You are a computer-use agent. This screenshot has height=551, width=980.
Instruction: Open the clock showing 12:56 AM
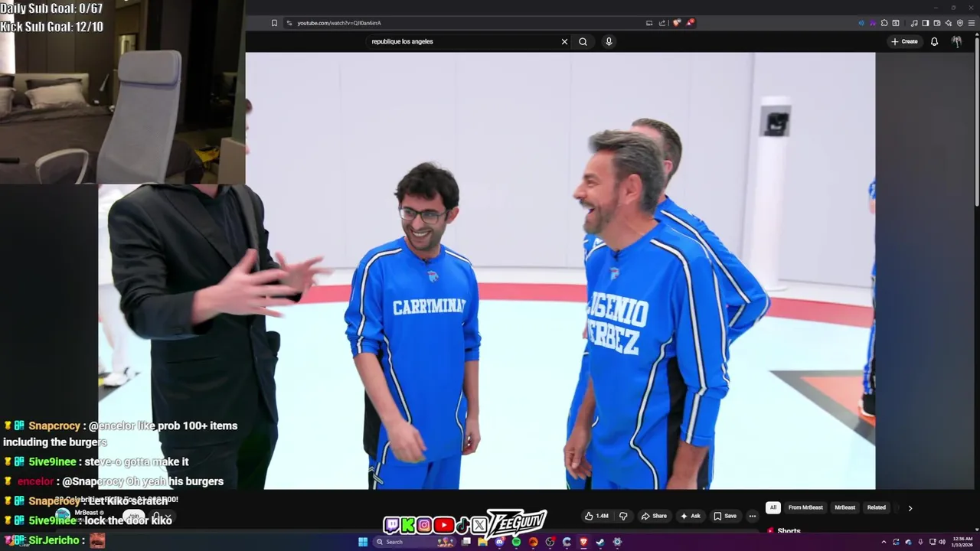[x=962, y=542]
